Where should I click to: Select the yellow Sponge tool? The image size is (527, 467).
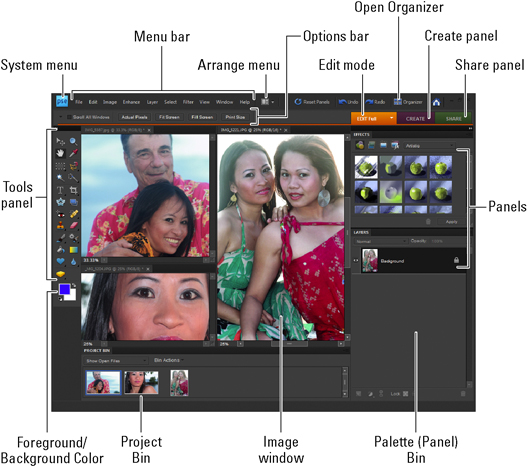coord(60,274)
